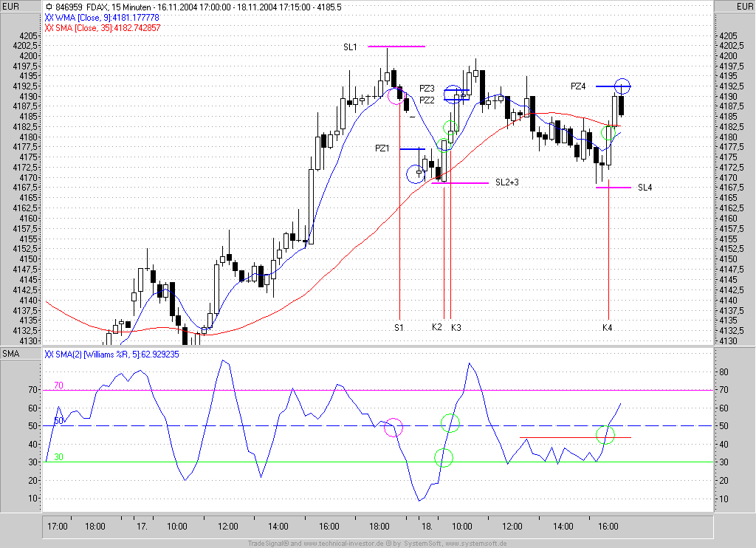Click the PZ4 annotation label
The height and width of the screenshot is (548, 756).
pyautogui.click(x=578, y=86)
